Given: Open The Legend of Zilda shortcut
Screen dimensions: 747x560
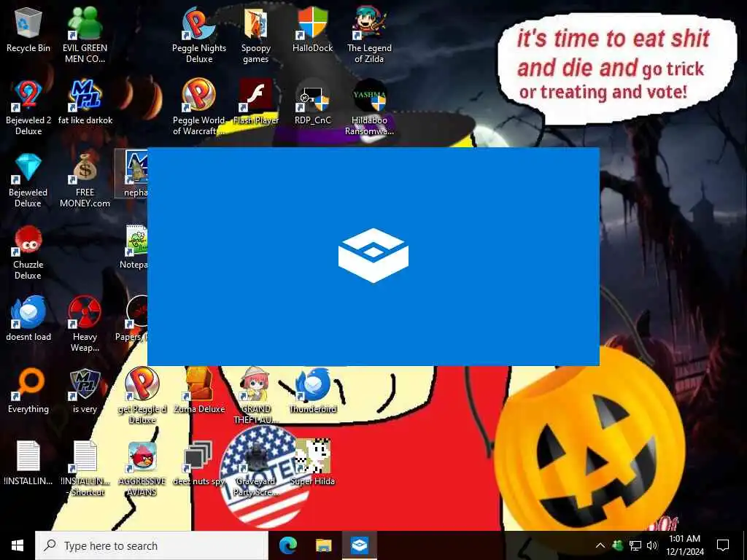Looking at the screenshot, I should coord(369,36).
